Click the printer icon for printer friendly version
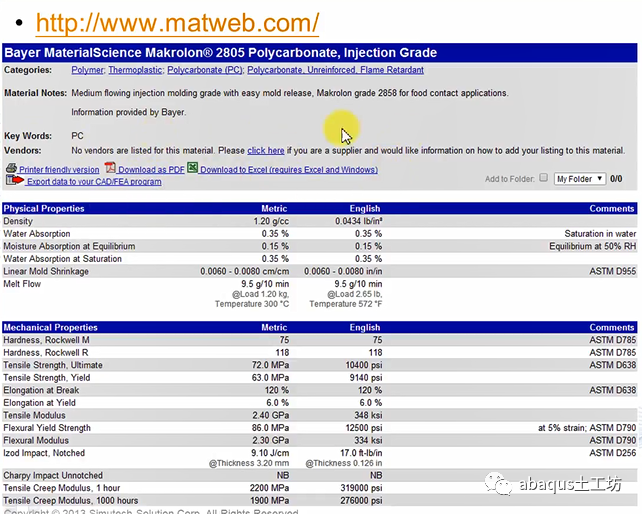 pos(11,168)
